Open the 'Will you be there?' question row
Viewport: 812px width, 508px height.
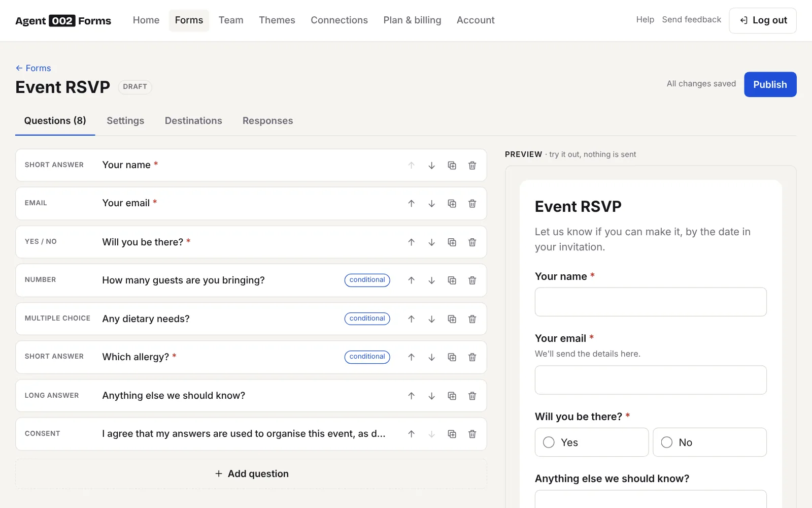tap(251, 242)
